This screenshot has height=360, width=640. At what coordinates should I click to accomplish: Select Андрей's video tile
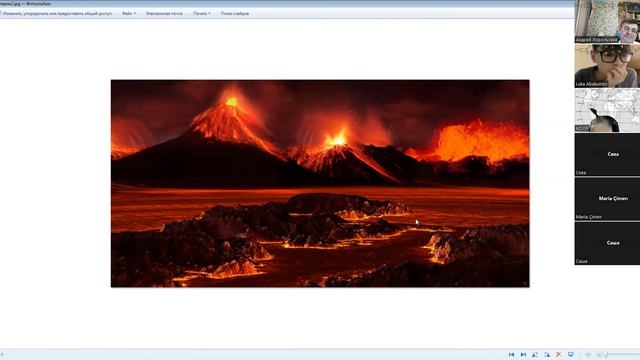(607, 22)
